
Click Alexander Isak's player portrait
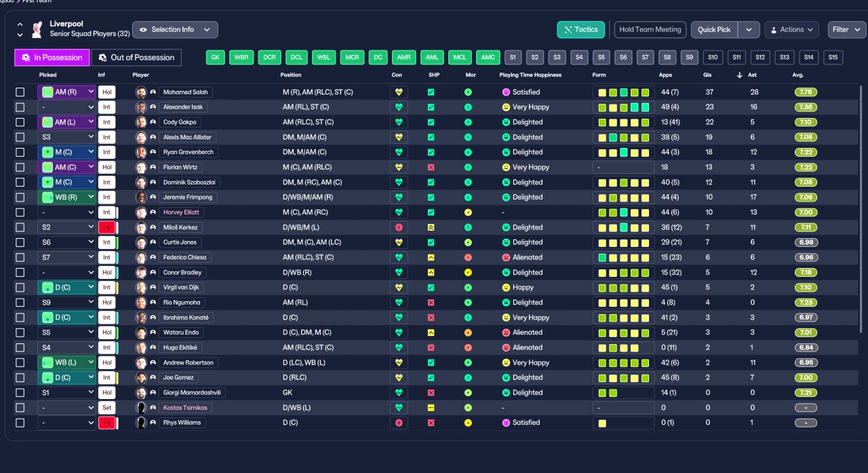click(x=141, y=107)
